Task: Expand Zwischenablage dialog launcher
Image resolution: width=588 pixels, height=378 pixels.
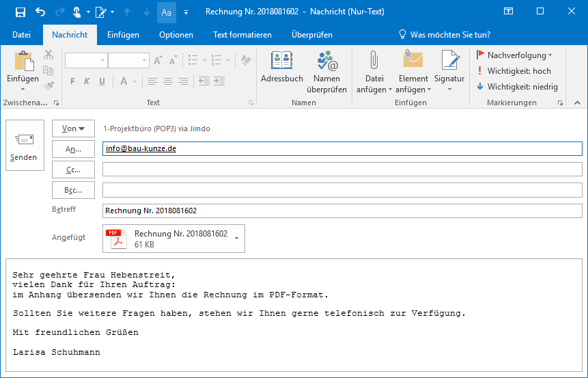Action: pos(56,103)
